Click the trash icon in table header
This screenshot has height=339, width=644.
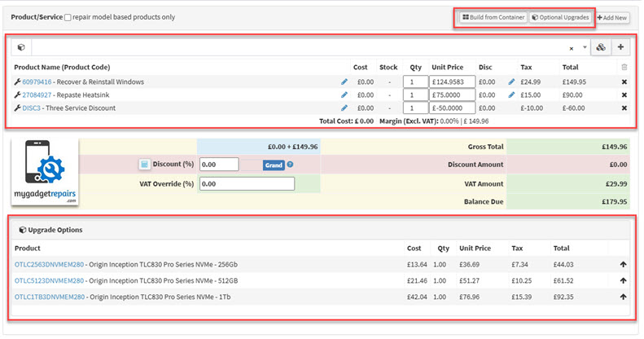pyautogui.click(x=624, y=67)
